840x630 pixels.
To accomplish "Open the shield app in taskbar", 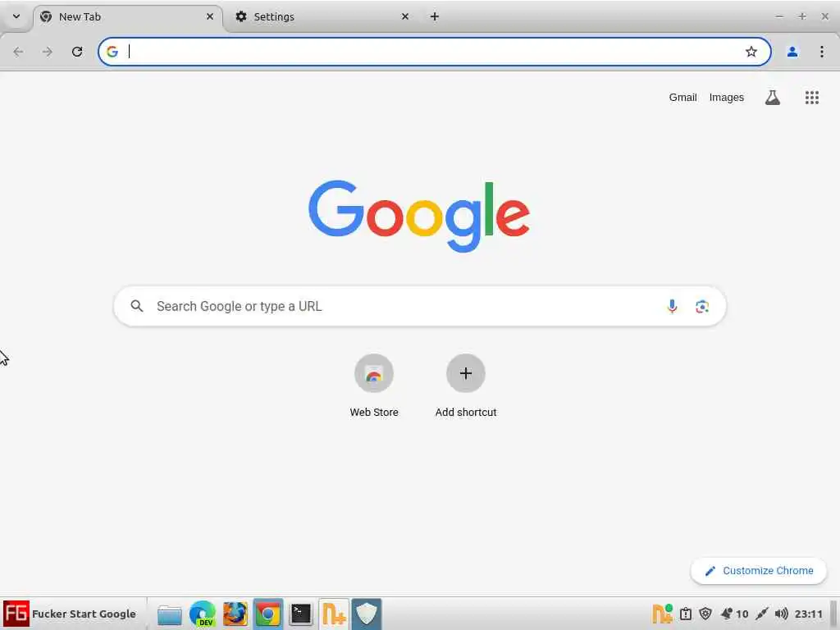I will pyautogui.click(x=367, y=614).
